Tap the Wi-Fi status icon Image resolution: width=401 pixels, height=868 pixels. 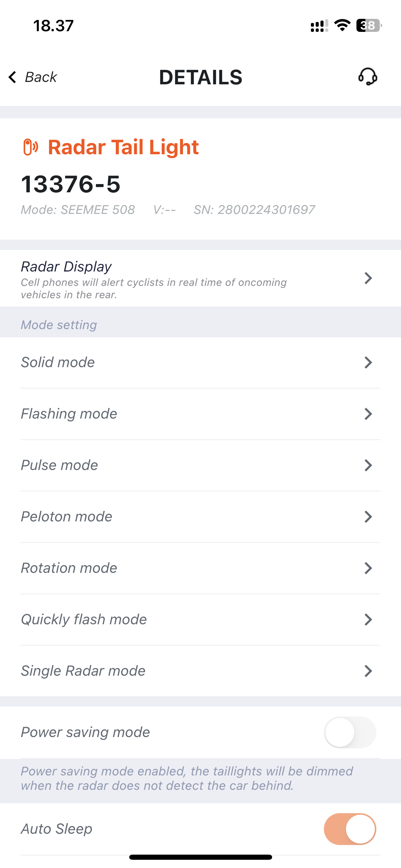[342, 25]
